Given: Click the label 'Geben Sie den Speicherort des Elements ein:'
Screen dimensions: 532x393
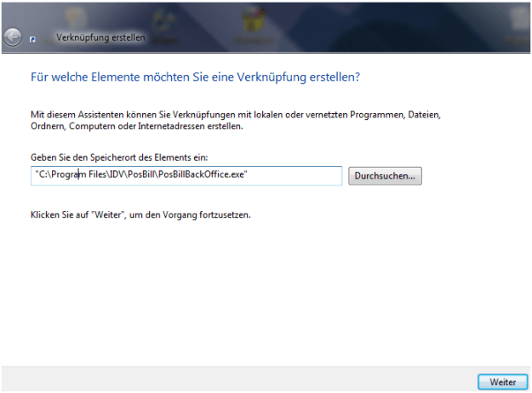Looking at the screenshot, I should [119, 157].
